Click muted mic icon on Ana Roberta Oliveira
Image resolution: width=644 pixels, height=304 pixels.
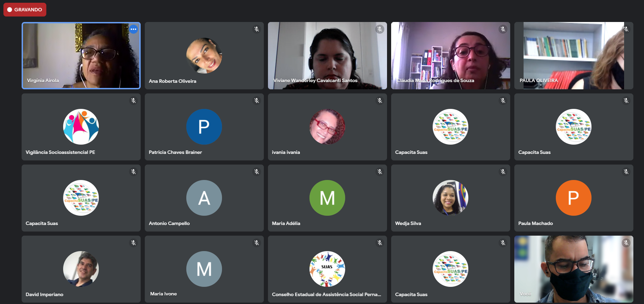(x=257, y=29)
